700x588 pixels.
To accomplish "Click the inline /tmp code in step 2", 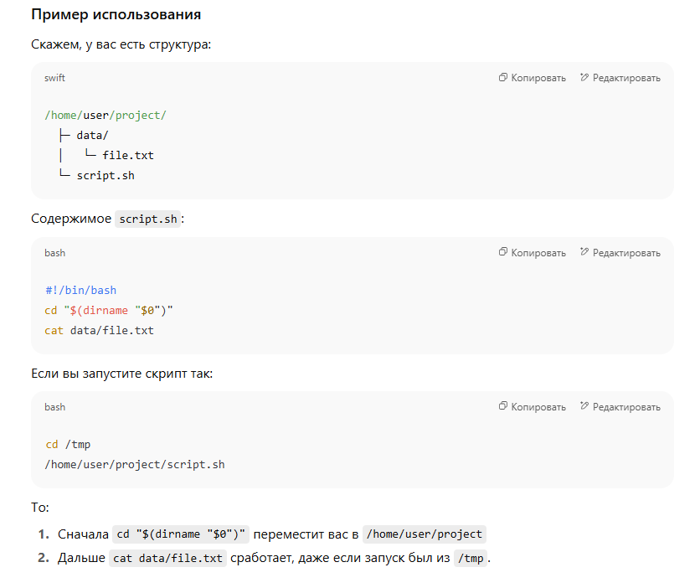I will point(470,559).
